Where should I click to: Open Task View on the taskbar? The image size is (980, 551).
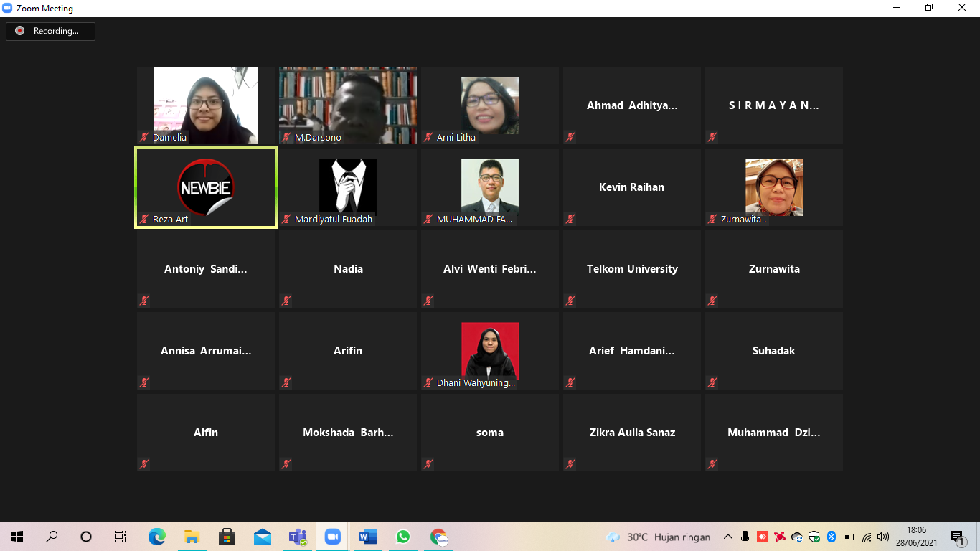pyautogui.click(x=121, y=537)
